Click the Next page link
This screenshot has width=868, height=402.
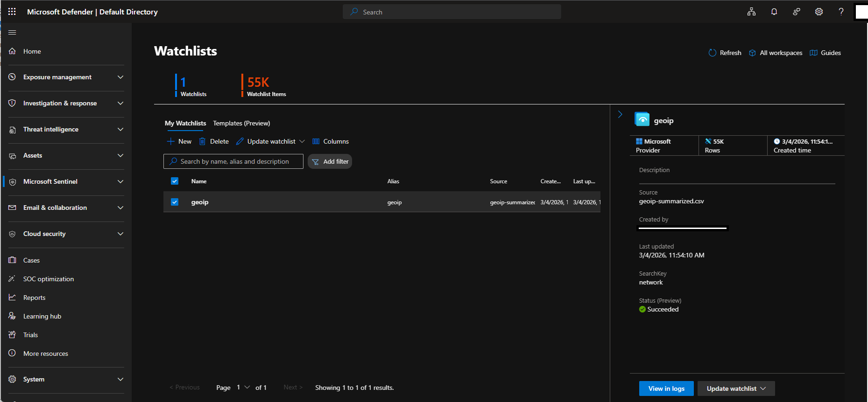(x=293, y=387)
